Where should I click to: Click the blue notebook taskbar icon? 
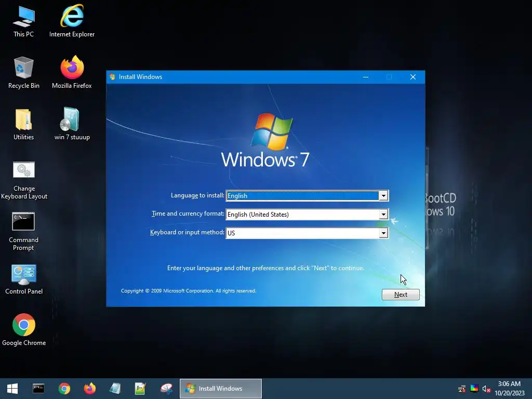[x=115, y=389]
